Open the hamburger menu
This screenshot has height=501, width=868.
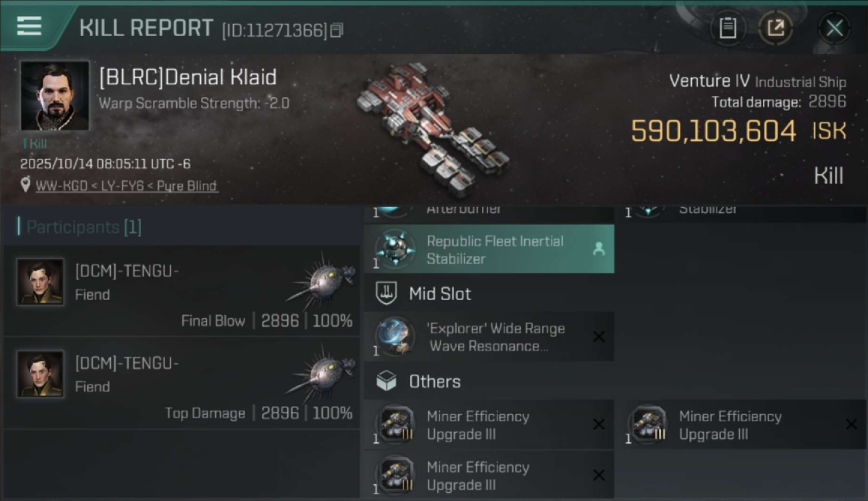click(29, 27)
